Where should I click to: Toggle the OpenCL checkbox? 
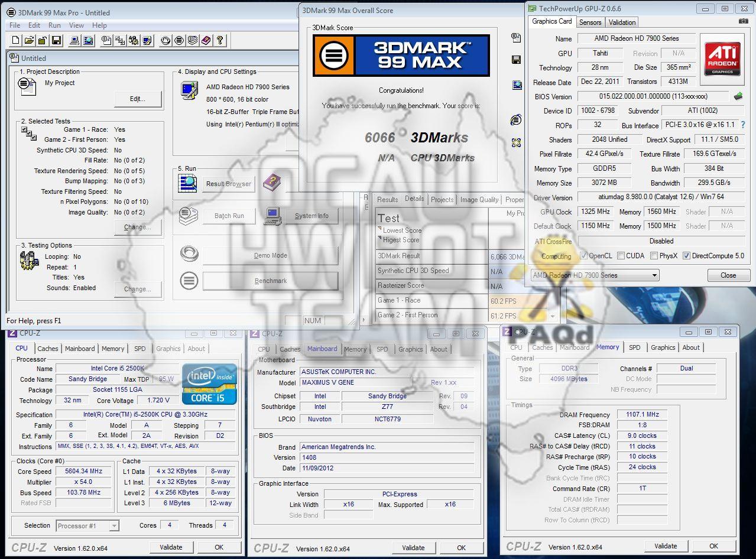pos(583,256)
